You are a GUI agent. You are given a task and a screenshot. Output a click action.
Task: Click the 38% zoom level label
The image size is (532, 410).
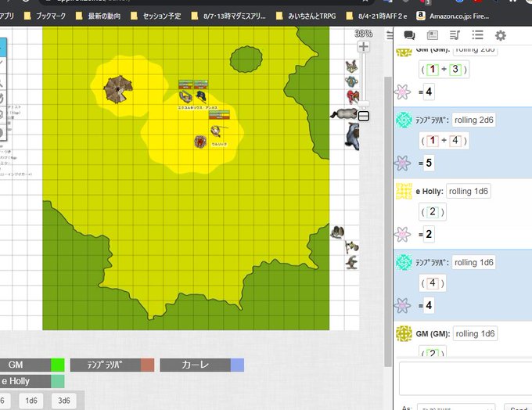click(363, 34)
